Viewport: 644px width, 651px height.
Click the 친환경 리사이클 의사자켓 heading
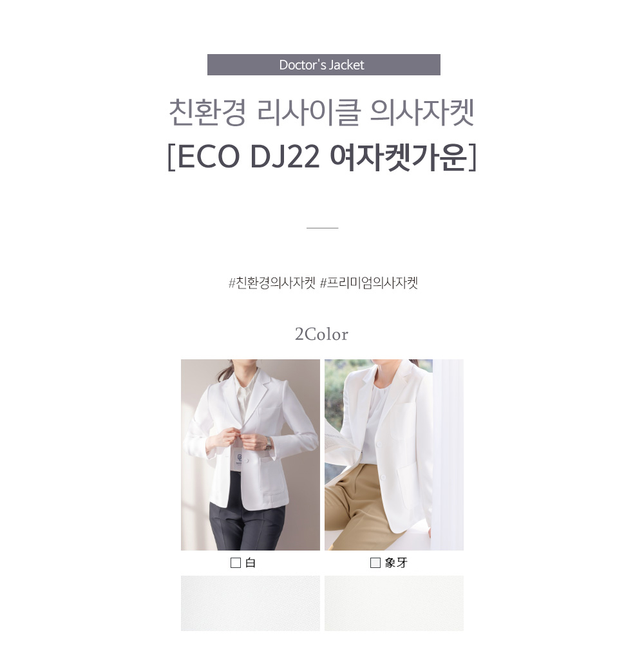pos(321,112)
